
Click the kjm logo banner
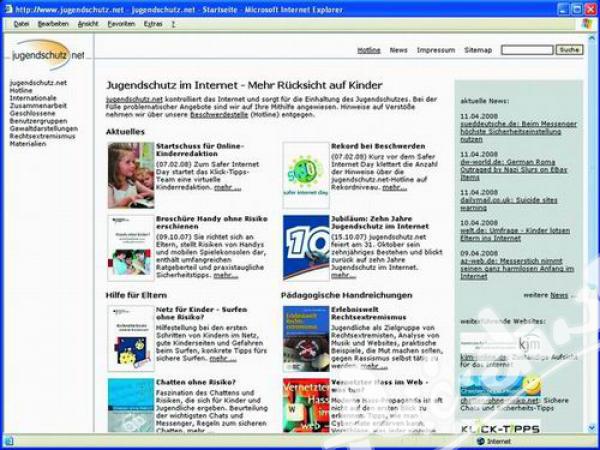501,344
